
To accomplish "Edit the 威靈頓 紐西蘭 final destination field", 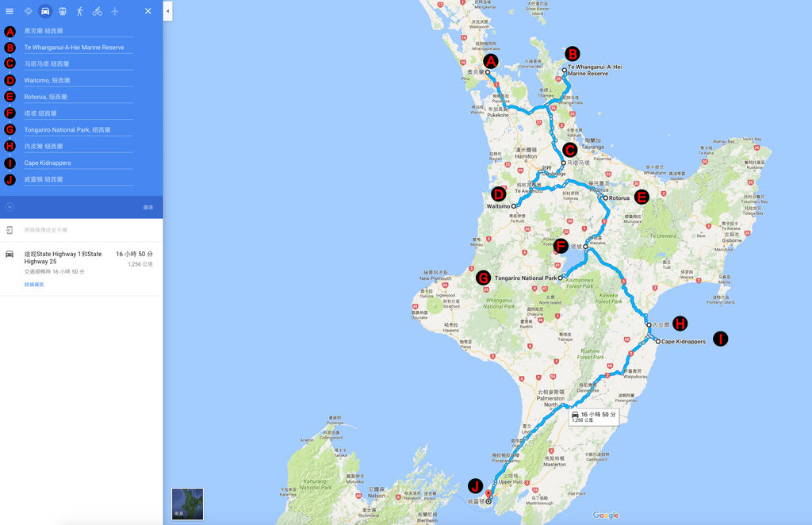I will 79,180.
